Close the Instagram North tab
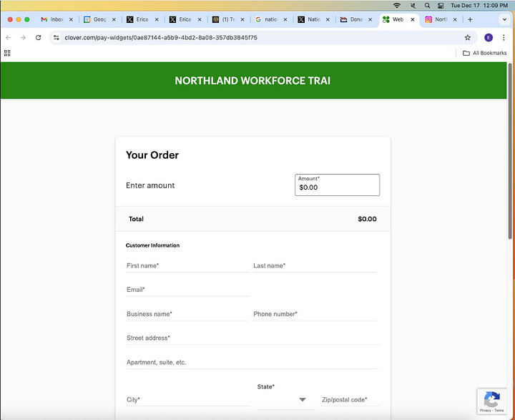 point(455,20)
